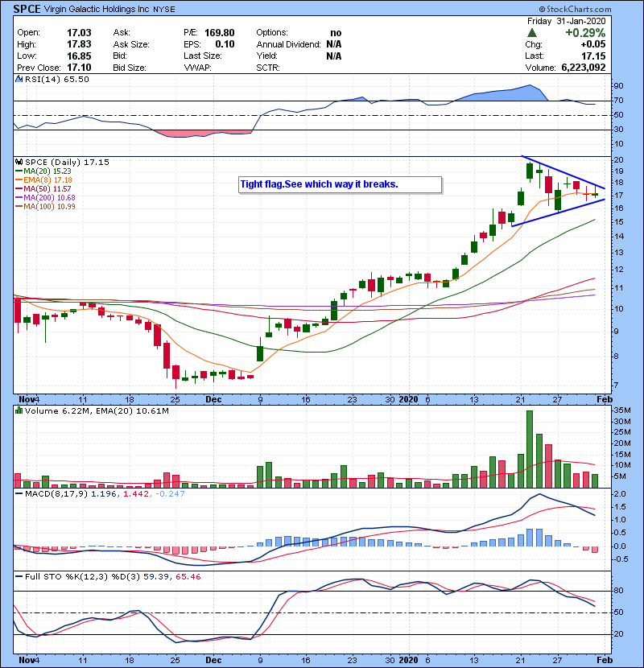644x668 pixels.
Task: Click the RSI(14) 65.50 label
Action: click(x=57, y=79)
